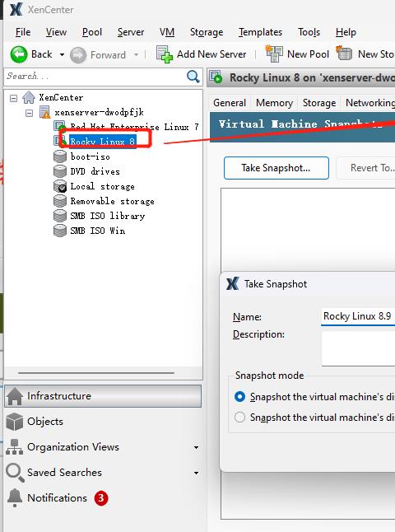Viewport: 395px width, 532px height.
Task: Click the xenserver-dwodpfjk server warning icon
Action: coord(44,112)
